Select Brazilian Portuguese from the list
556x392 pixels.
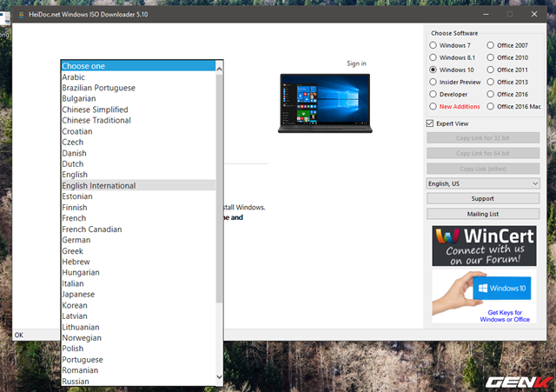(x=138, y=88)
